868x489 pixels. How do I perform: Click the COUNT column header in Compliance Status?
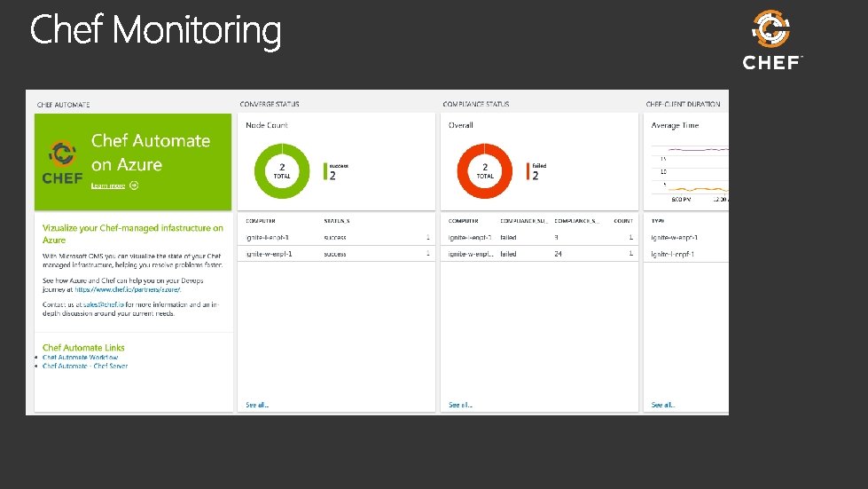click(623, 221)
